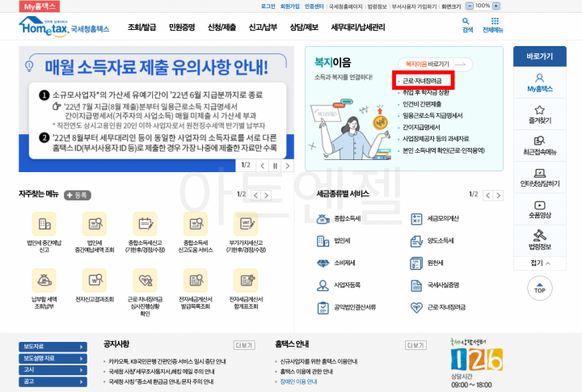Open the 납부할 세액 조회납부 icon
This screenshot has height=392, width=582.
pyautogui.click(x=44, y=280)
